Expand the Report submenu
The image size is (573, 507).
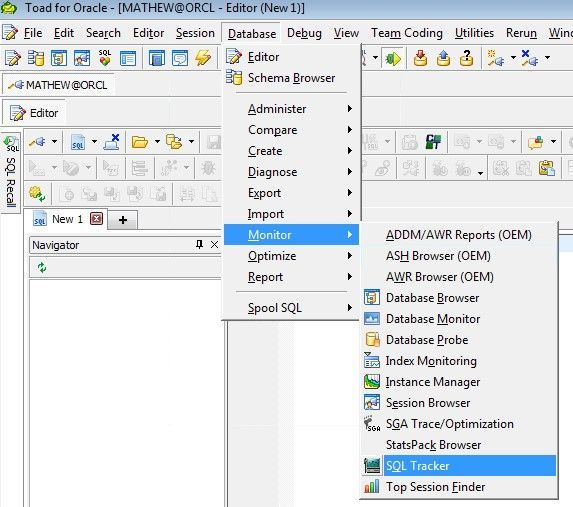291,277
